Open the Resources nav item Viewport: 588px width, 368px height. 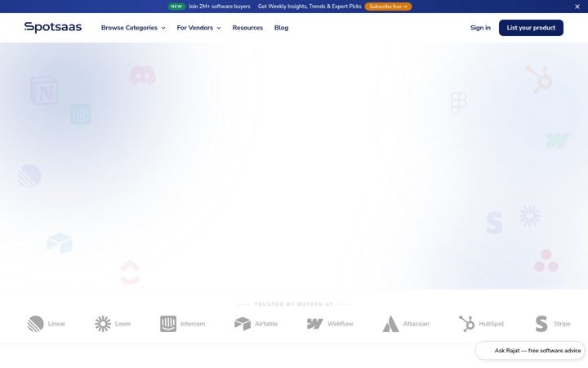[x=247, y=28]
